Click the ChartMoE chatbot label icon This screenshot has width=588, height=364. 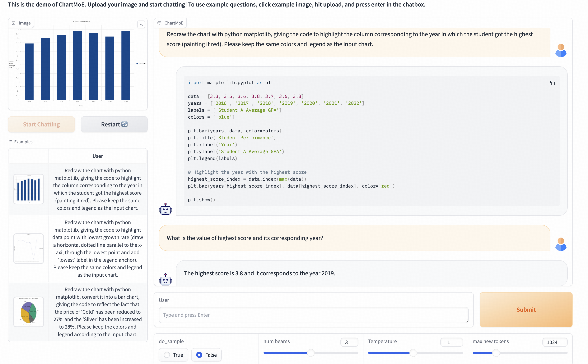pos(159,23)
